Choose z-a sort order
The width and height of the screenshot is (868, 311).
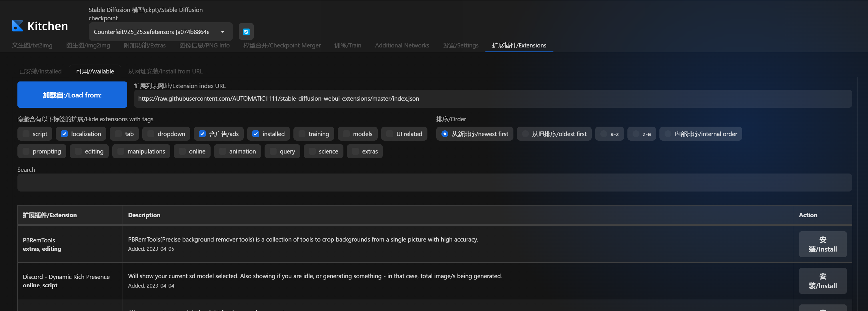pos(636,134)
